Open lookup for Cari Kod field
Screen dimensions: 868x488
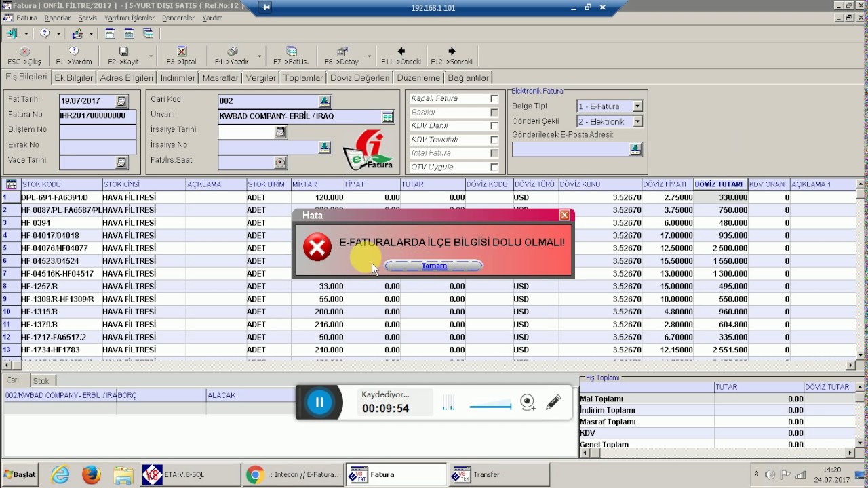[325, 101]
